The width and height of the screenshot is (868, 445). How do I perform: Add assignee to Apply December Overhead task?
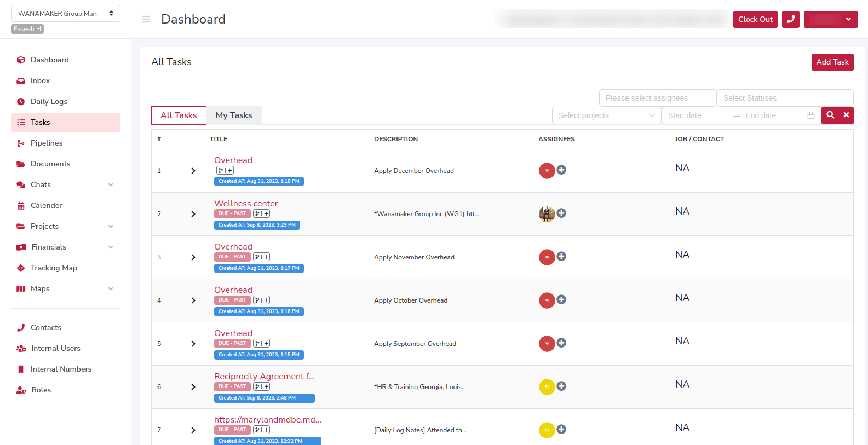[x=561, y=170]
